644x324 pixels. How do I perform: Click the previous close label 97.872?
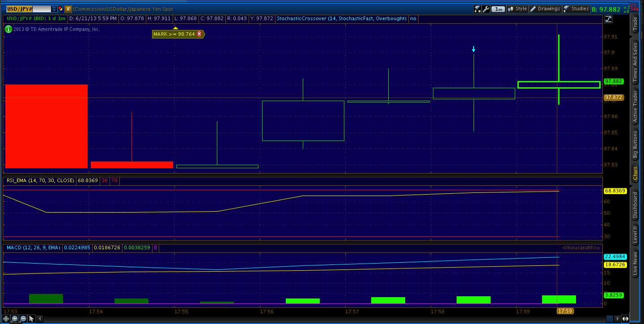pos(614,97)
